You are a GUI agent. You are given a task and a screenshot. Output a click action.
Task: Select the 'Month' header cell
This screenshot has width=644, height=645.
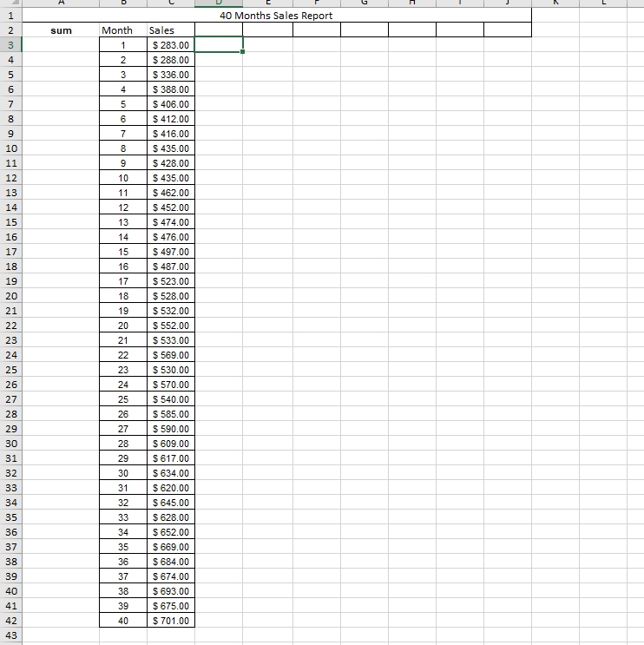(123, 30)
